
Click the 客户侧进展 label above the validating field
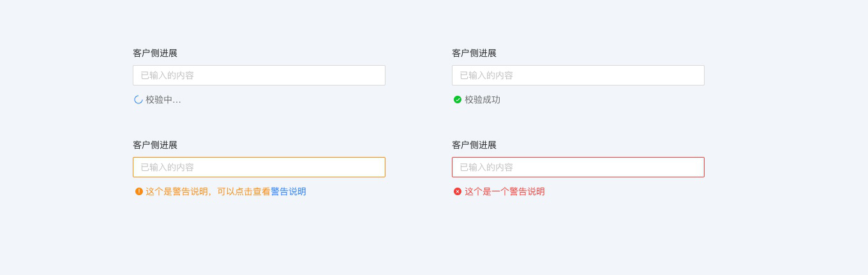(x=155, y=53)
